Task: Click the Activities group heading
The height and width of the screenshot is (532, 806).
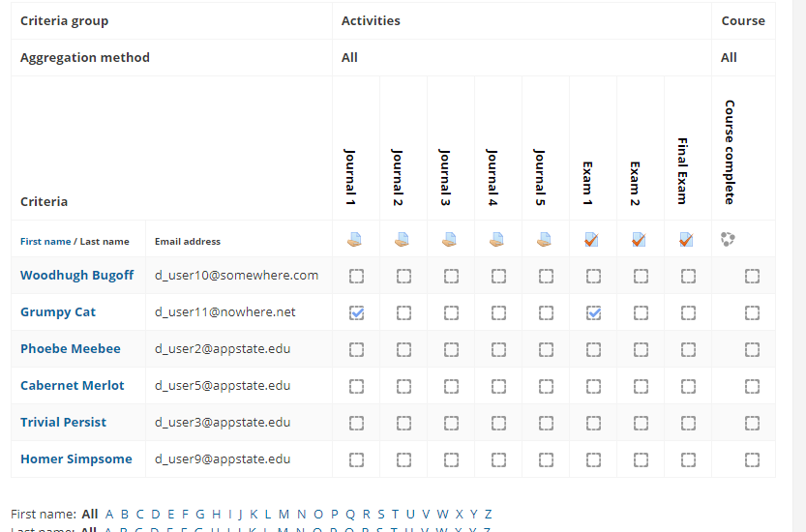Action: click(x=371, y=21)
